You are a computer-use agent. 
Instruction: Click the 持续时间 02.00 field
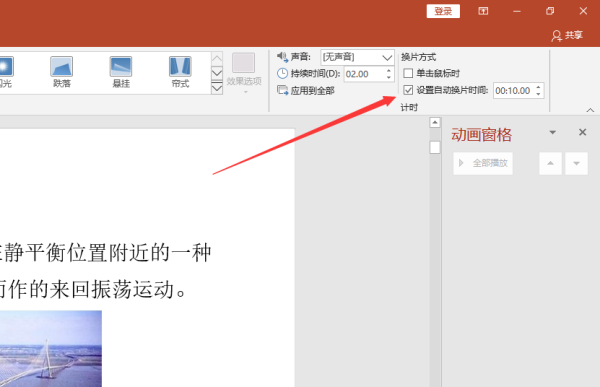(x=364, y=74)
